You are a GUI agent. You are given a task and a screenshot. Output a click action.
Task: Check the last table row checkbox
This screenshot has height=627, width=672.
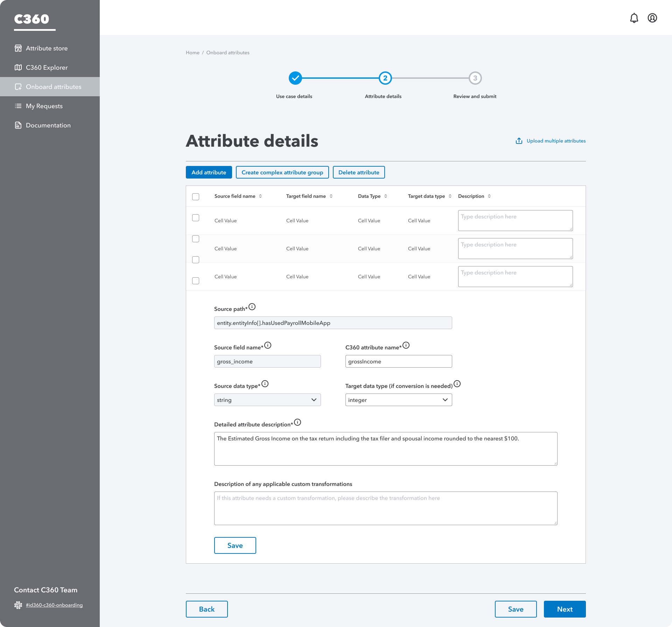[196, 281]
